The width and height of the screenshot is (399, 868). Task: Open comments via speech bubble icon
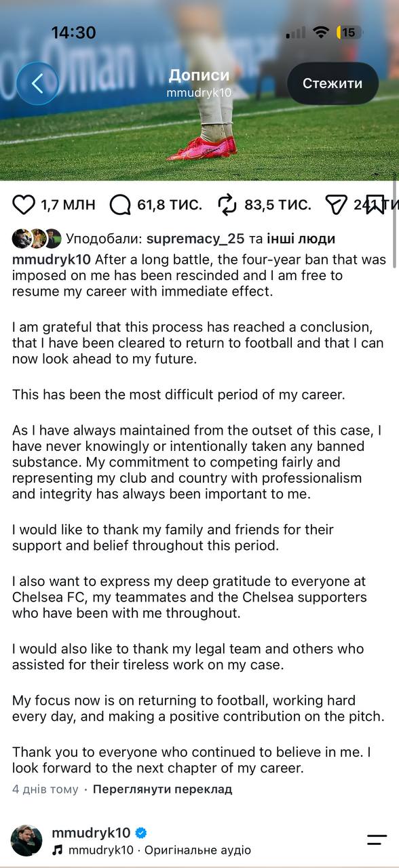[x=120, y=204]
